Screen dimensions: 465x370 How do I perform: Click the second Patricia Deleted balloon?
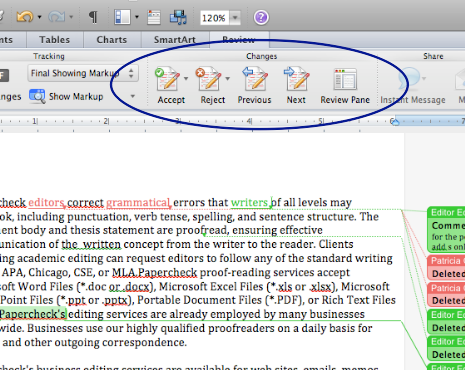[x=446, y=295]
